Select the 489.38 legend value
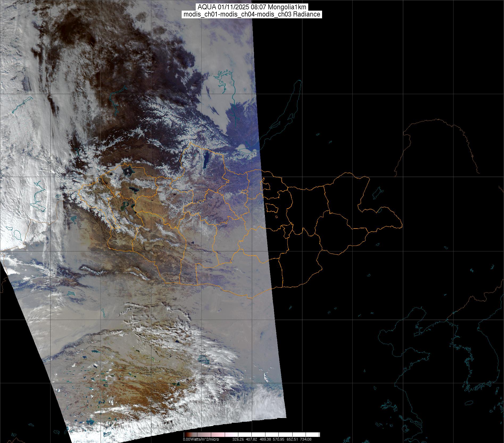This screenshot has width=504, height=443. (x=265, y=439)
